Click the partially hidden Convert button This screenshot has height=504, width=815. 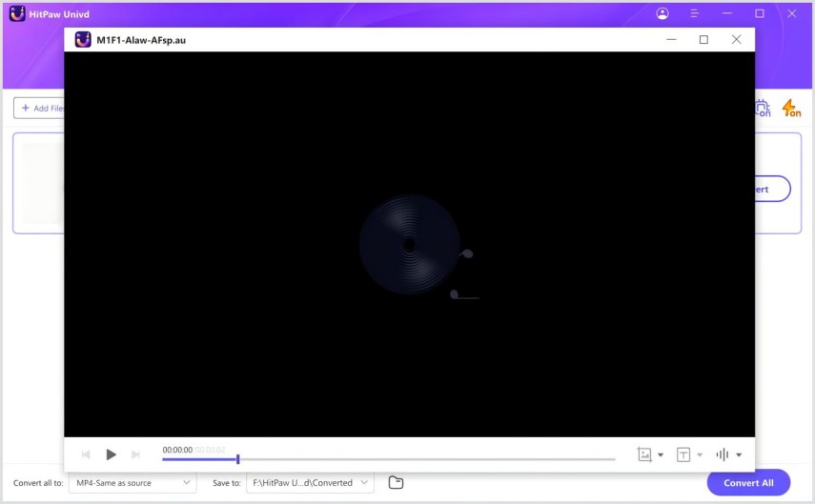click(x=772, y=190)
